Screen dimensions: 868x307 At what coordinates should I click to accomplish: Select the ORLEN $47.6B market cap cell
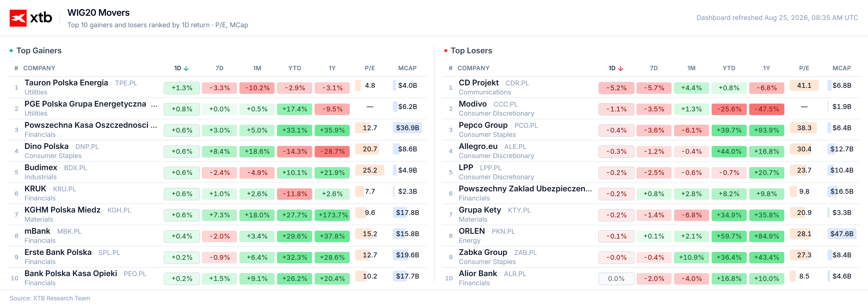pyautogui.click(x=841, y=234)
